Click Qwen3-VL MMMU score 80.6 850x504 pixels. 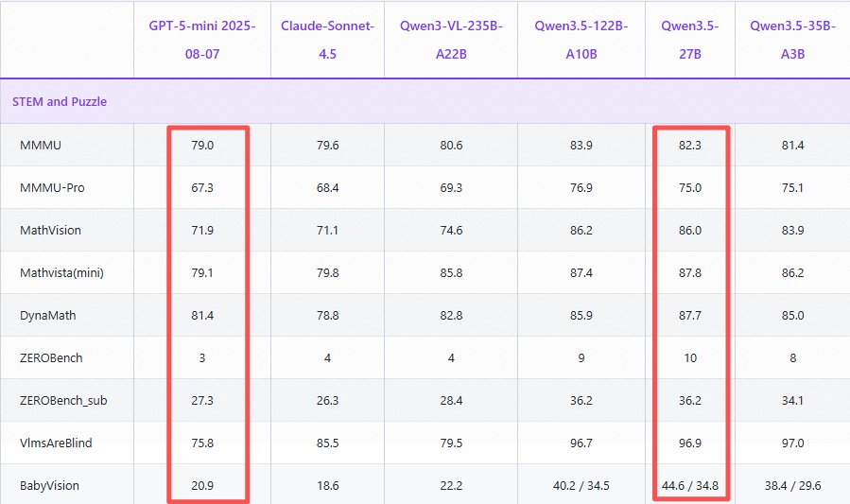coord(451,146)
